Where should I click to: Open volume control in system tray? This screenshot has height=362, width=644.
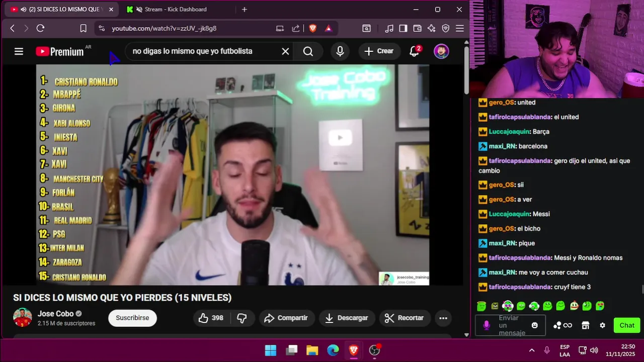pyautogui.click(x=594, y=350)
